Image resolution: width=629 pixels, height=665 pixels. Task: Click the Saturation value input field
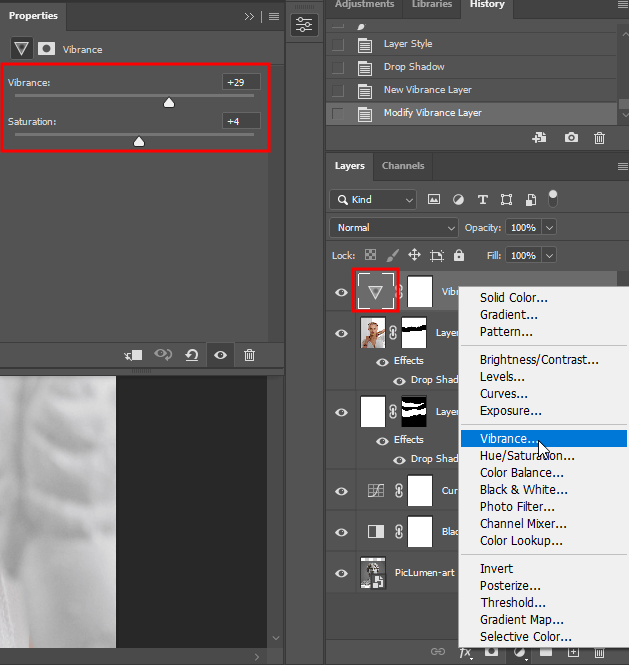click(241, 121)
